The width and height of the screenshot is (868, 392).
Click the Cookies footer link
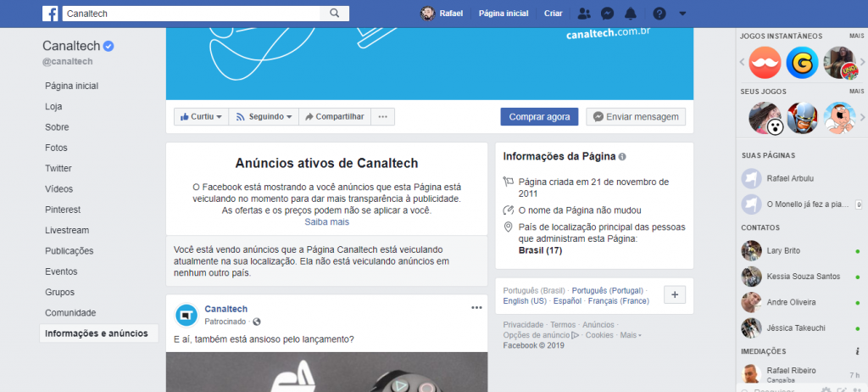tap(599, 335)
